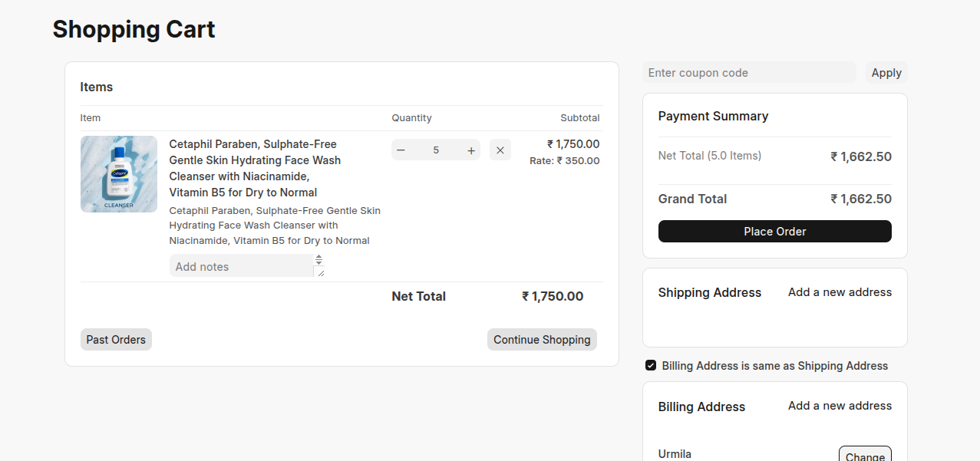
Task: Open the Cetaphil cleanser product image
Action: tap(119, 174)
